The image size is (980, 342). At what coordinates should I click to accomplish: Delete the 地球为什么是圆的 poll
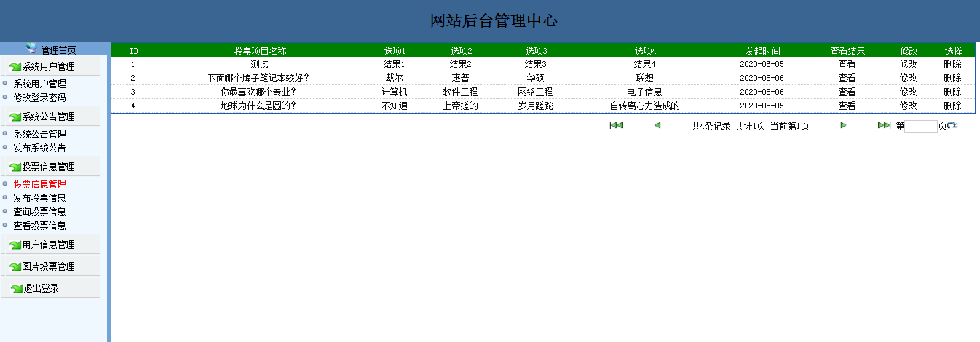tap(952, 106)
